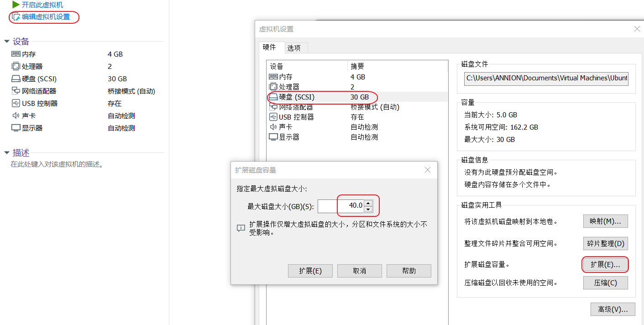Select 内存 row in settings dialog
Image resolution: width=644 pixels, height=325 pixels.
pyautogui.click(x=356, y=77)
